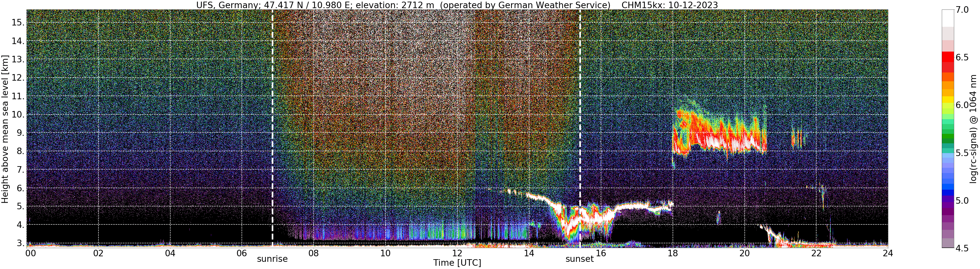Click the x-axis tick label '22'
980x269 pixels.
coord(816,253)
